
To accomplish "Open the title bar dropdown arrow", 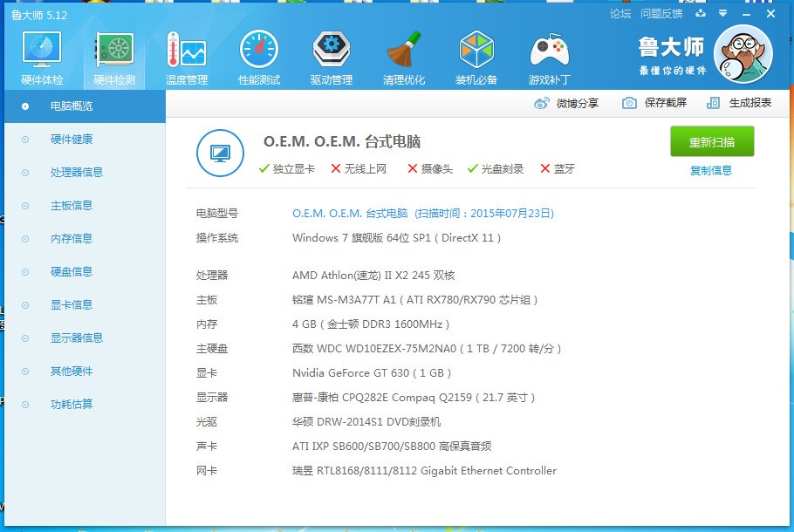I will (725, 14).
